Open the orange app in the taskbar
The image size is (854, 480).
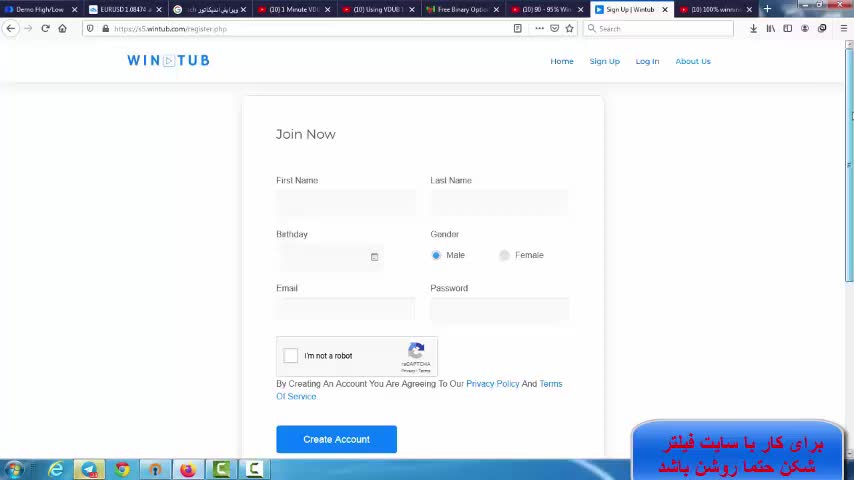coord(155,469)
